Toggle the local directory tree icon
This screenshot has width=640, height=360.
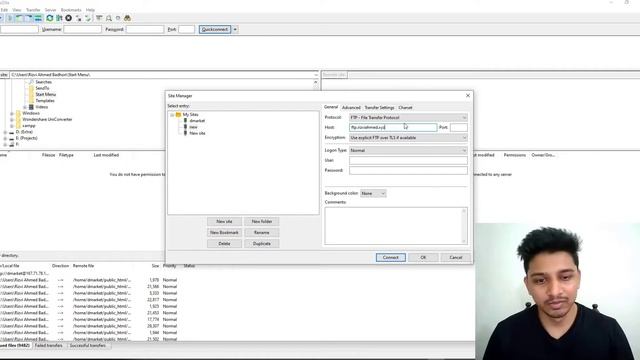tap(19, 18)
